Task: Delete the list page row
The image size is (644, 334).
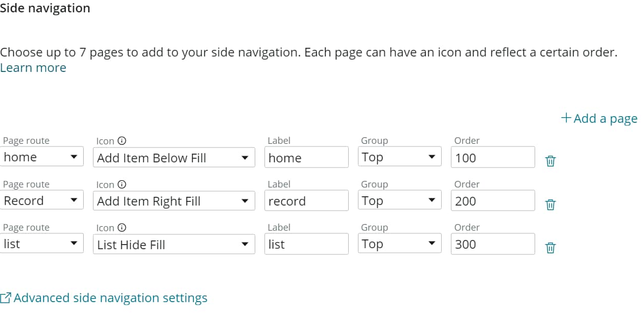Action: click(550, 247)
